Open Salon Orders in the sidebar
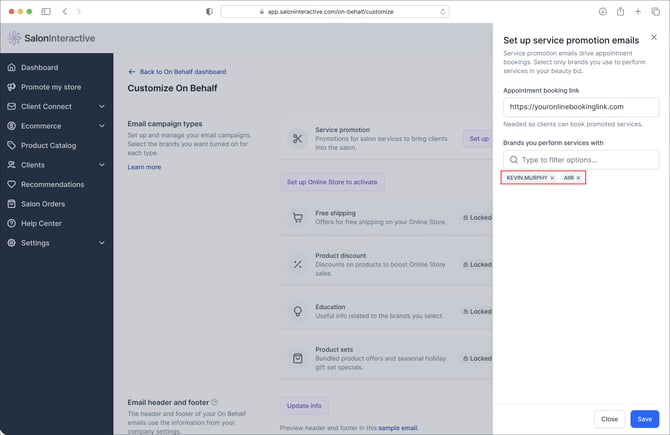The width and height of the screenshot is (670, 435). [x=43, y=204]
